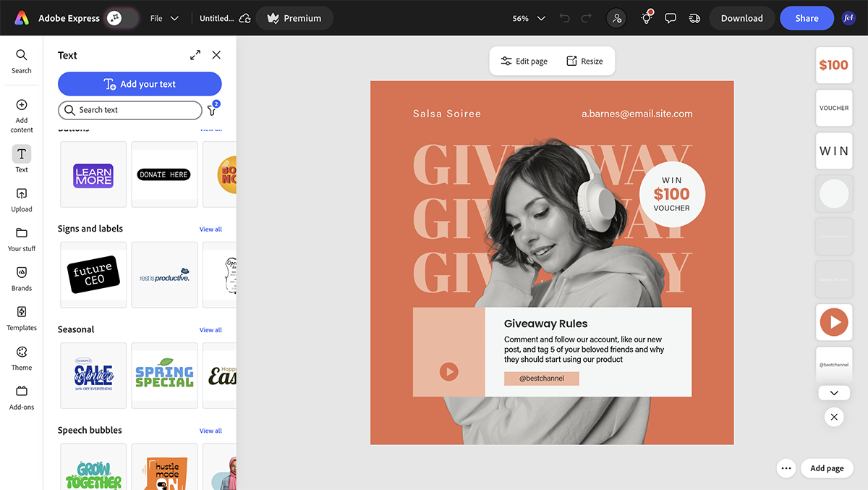The width and height of the screenshot is (868, 490).
Task: Open the 56% zoom dropdown
Action: 526,17
